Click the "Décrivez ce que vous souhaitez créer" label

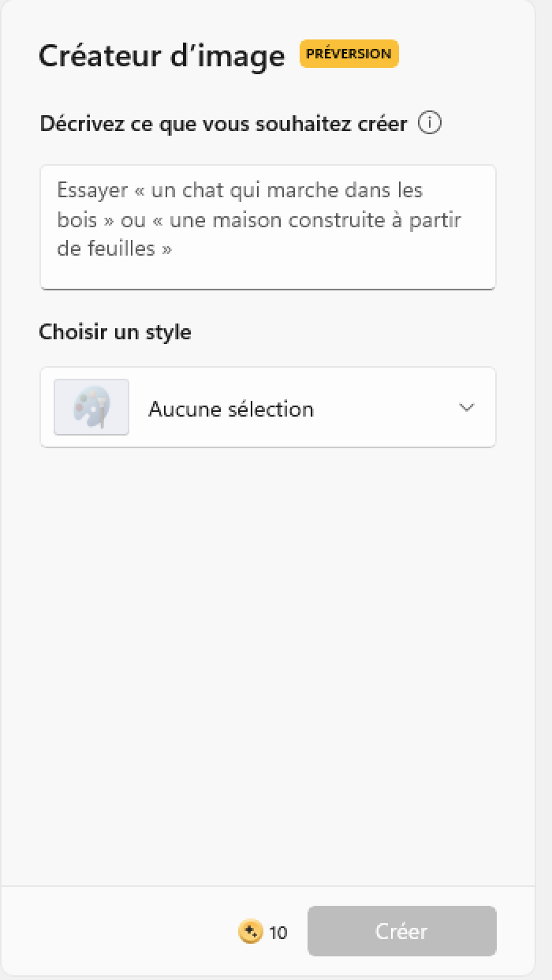click(x=224, y=124)
